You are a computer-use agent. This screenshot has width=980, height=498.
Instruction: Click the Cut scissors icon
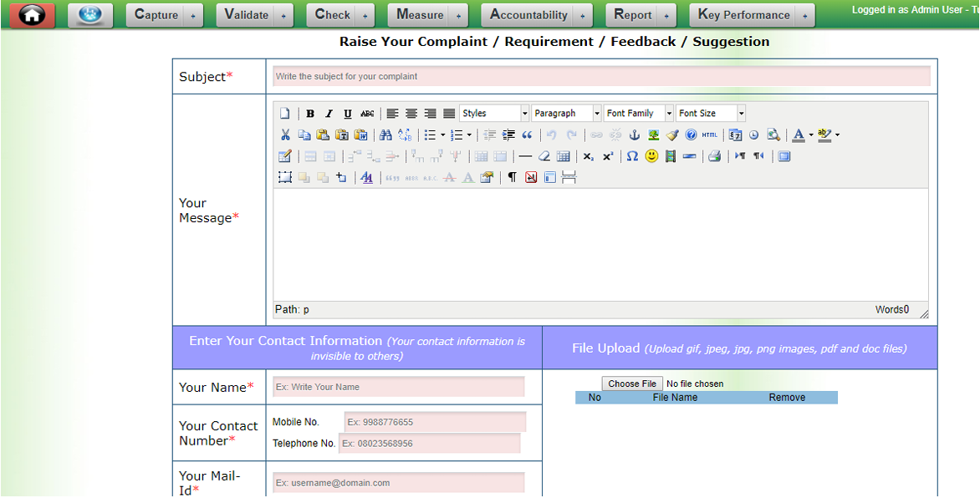(285, 135)
